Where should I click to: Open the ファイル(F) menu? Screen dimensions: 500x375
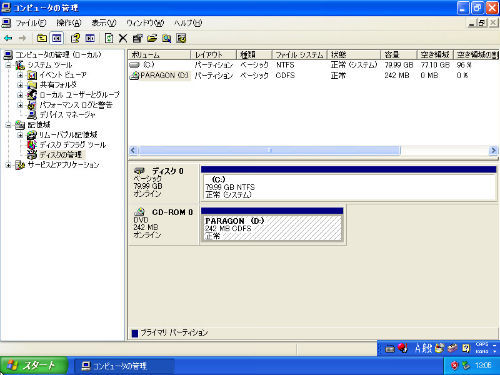(x=31, y=23)
